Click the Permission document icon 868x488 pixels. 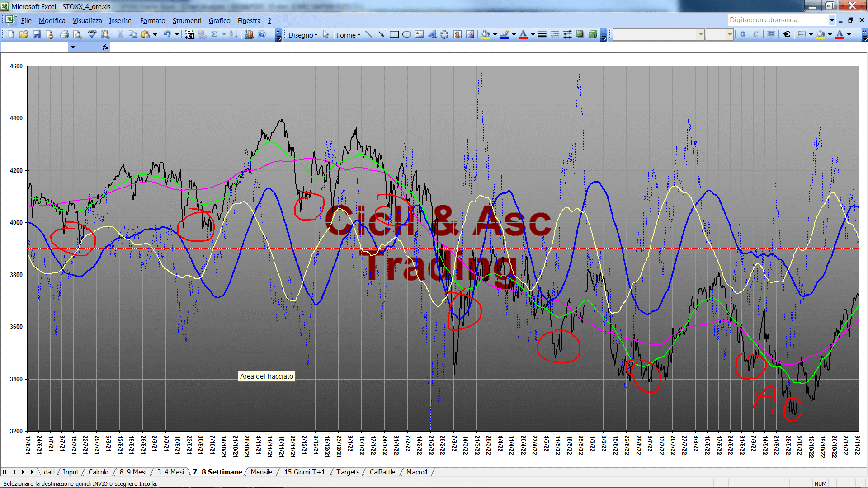pos(49,35)
